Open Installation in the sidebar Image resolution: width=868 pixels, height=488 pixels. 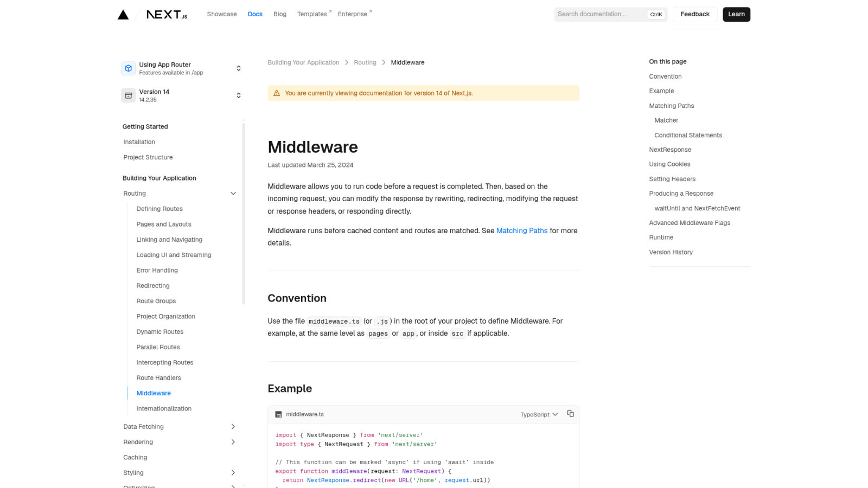click(x=139, y=142)
